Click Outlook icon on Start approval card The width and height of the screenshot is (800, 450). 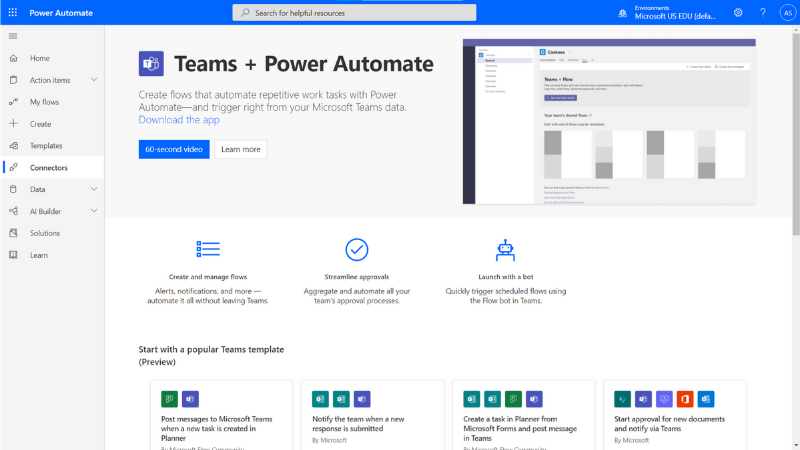click(x=706, y=399)
